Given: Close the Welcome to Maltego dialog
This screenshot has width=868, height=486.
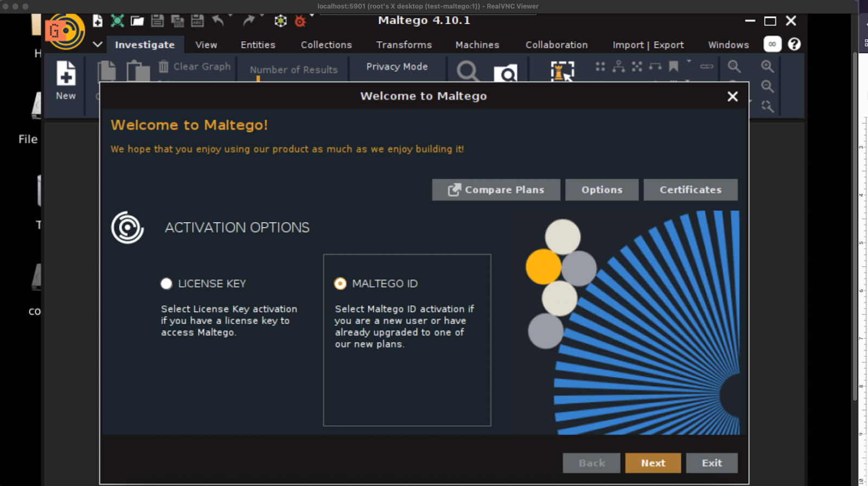Looking at the screenshot, I should (732, 96).
